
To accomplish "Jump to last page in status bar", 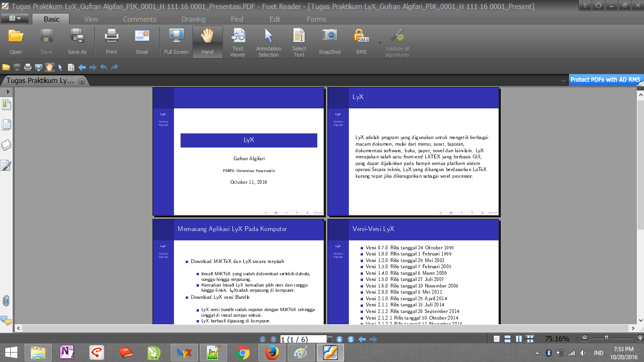I will coord(351,339).
